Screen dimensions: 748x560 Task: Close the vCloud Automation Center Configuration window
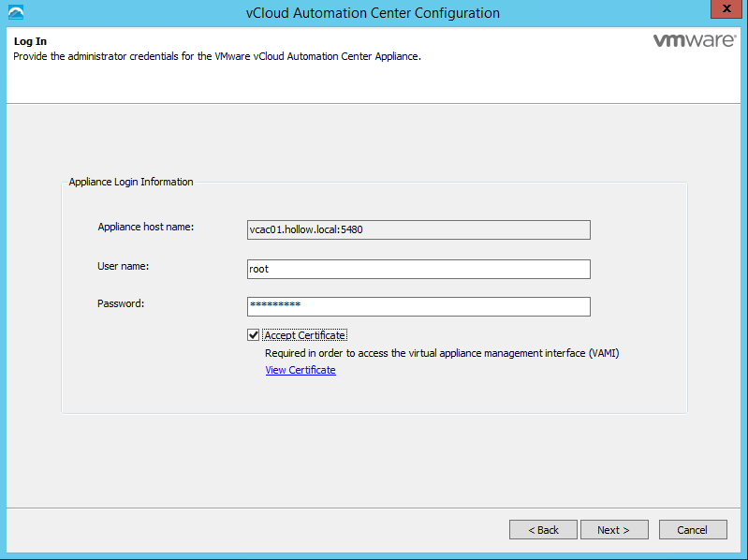721,11
